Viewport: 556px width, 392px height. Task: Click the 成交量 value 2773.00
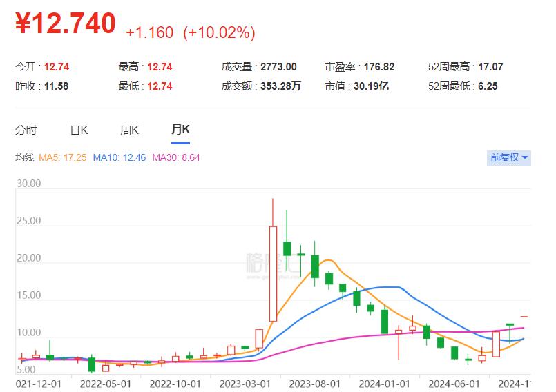tap(278, 67)
